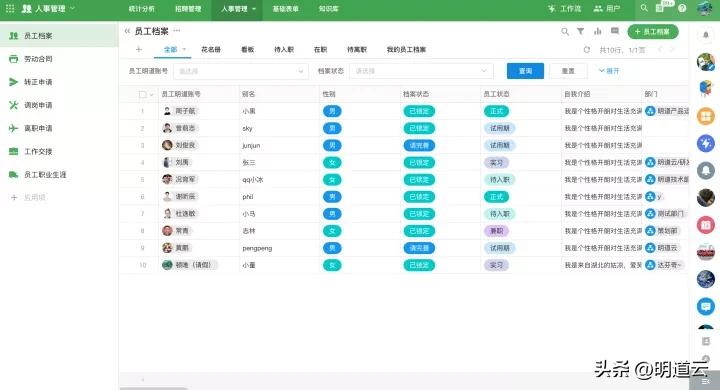Switch to 知识库 top menu
The width and height of the screenshot is (720, 390).
328,8
